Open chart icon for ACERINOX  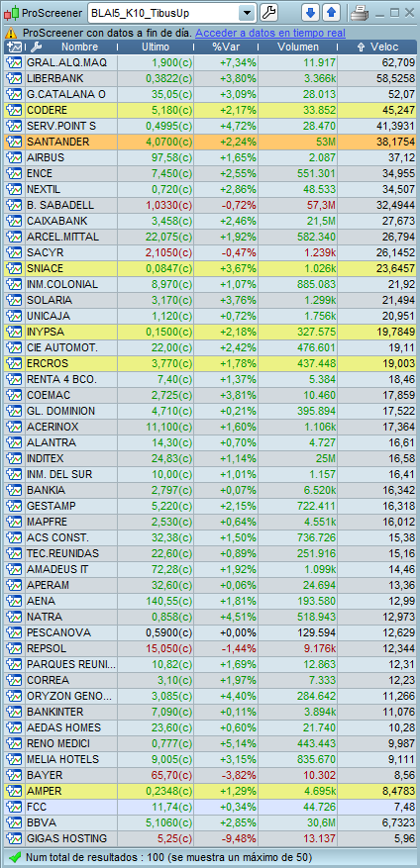[13, 427]
